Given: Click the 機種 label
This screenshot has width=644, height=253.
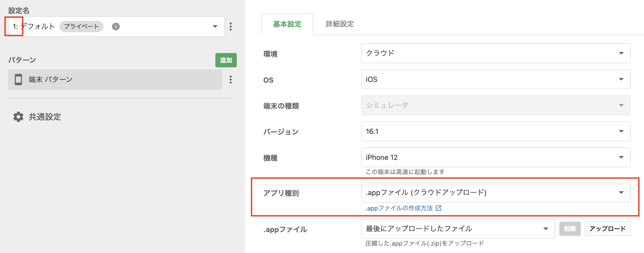Looking at the screenshot, I should pos(270,158).
